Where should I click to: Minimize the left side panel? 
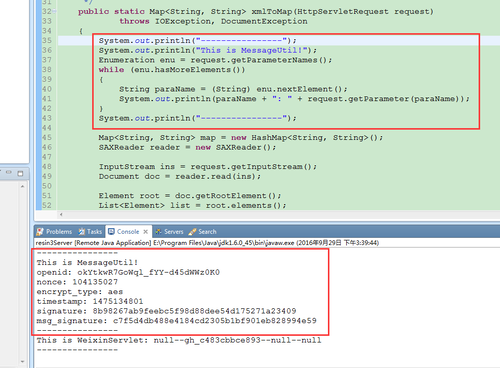coord(9,173)
